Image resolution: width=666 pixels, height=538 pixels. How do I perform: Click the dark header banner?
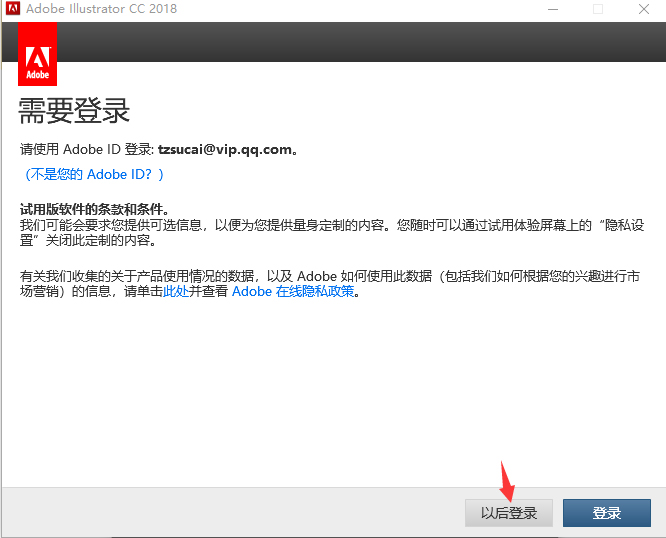point(361,42)
